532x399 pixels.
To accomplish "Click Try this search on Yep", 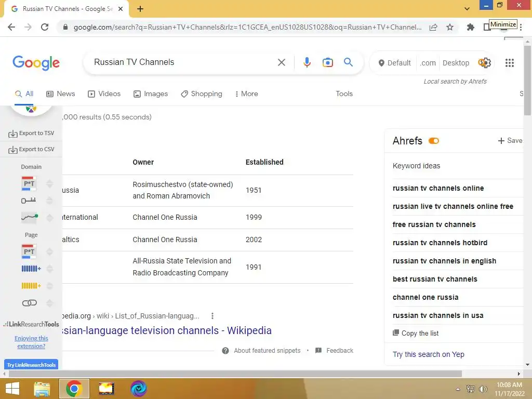I will (x=428, y=354).
